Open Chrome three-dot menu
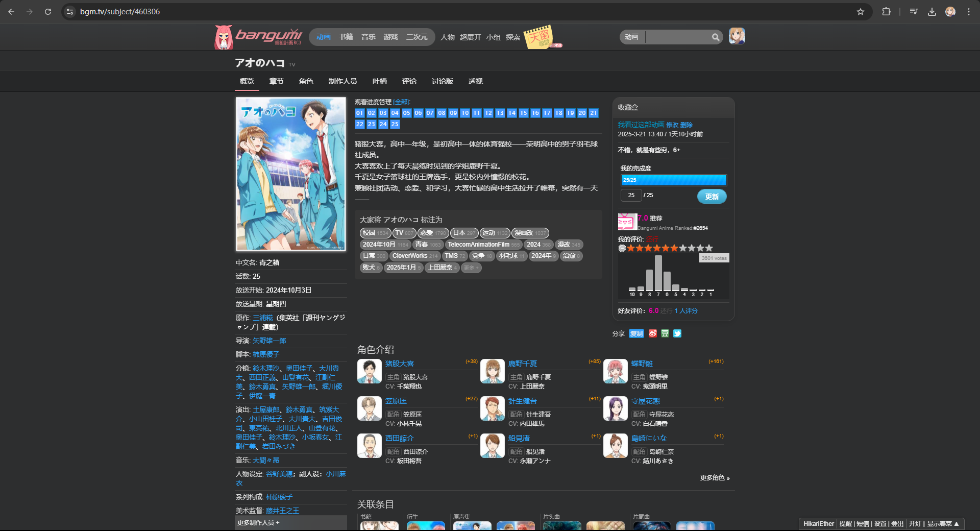The image size is (980, 531). pos(969,11)
